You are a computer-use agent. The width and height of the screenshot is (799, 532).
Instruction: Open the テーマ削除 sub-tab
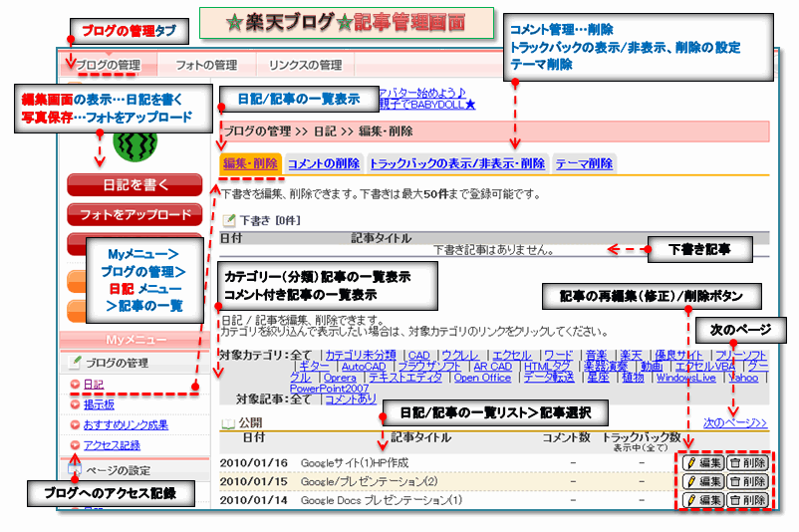click(x=584, y=163)
